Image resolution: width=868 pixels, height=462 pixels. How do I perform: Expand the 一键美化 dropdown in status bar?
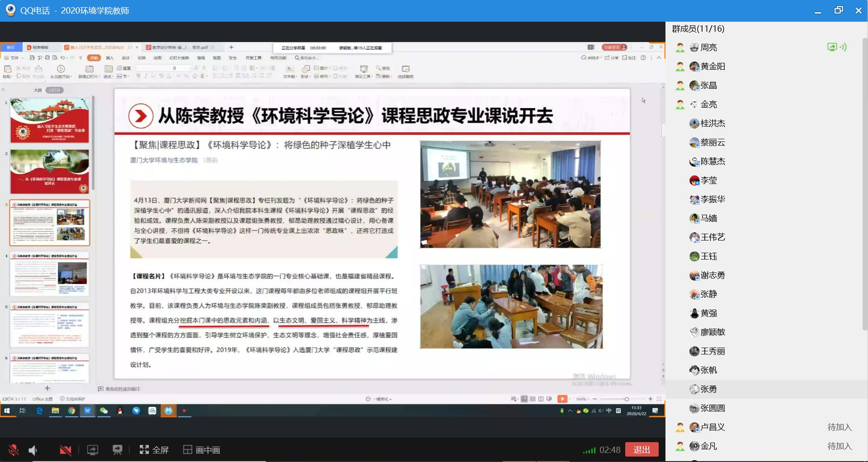tap(380, 399)
